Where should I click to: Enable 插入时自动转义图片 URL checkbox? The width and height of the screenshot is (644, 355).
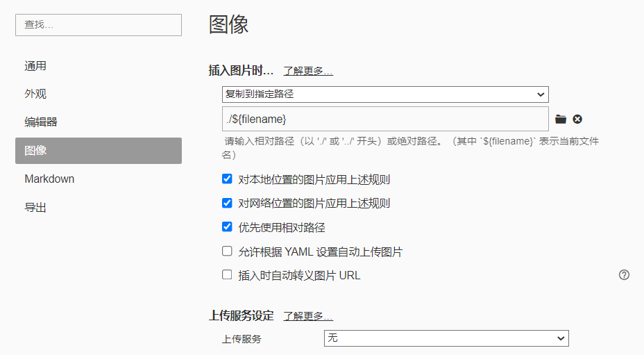227,275
